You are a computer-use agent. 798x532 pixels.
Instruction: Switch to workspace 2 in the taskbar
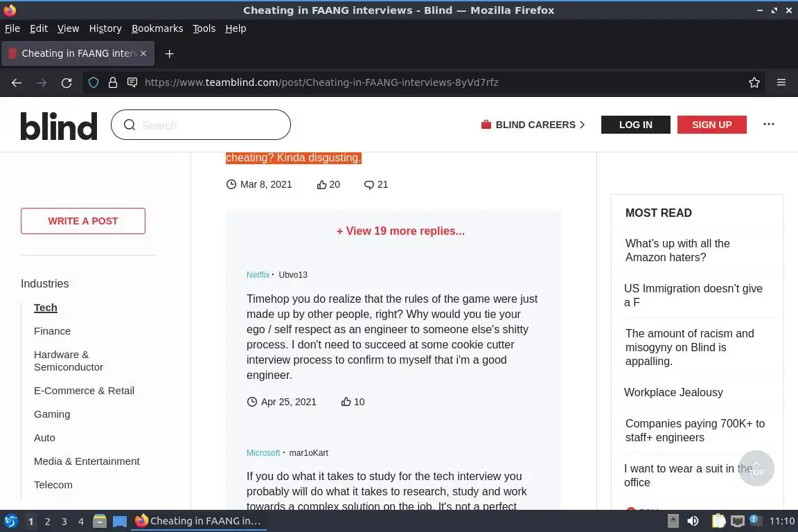coord(47,522)
